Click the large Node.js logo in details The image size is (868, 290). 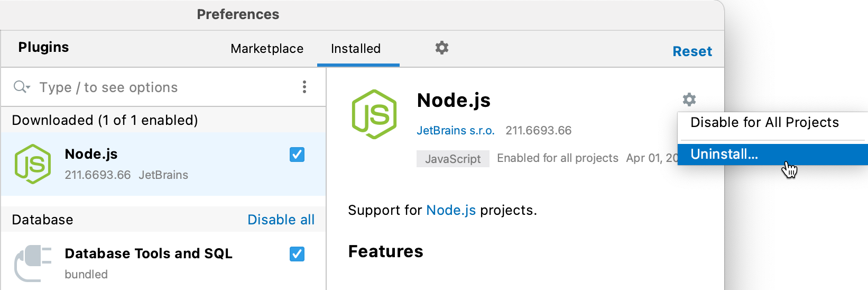coord(374,114)
